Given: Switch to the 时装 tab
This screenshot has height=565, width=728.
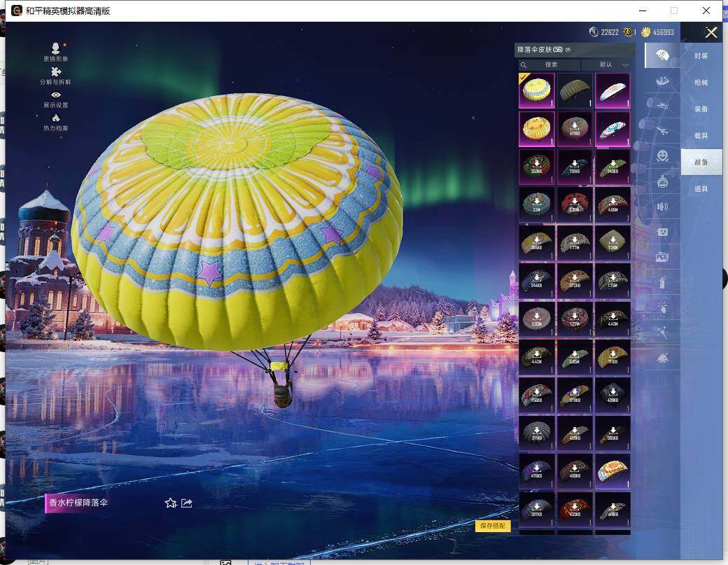Looking at the screenshot, I should (x=701, y=56).
